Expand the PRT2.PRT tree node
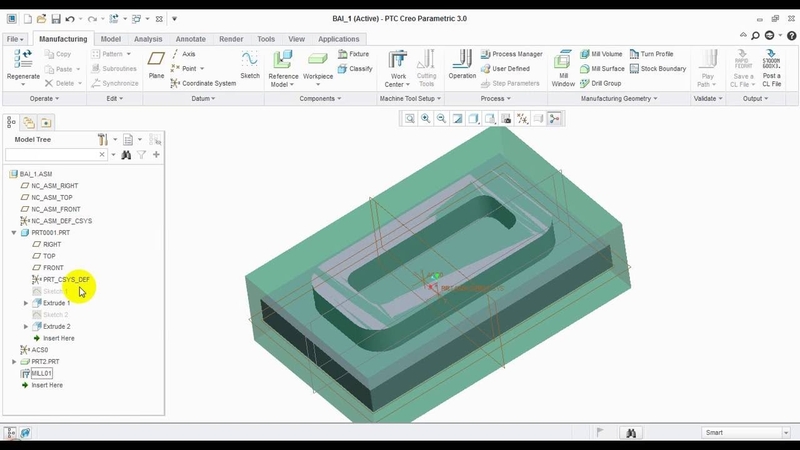This screenshot has height=450, width=800. [x=14, y=362]
